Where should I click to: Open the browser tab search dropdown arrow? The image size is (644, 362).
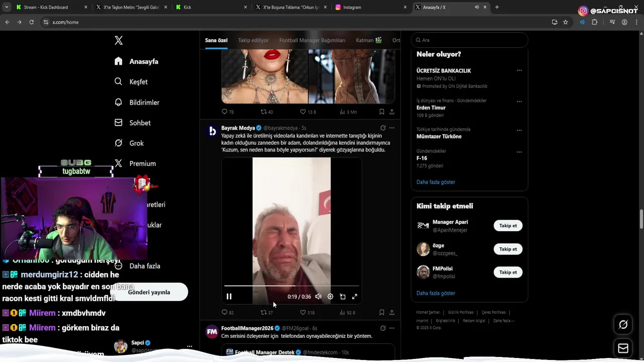[7, 7]
